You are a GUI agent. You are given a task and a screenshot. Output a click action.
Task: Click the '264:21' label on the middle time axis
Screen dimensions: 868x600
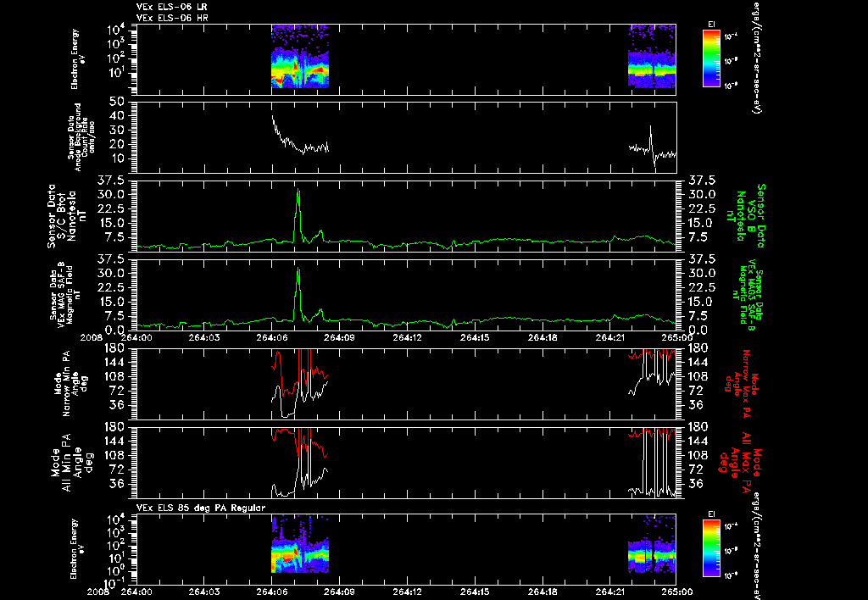[x=609, y=337]
